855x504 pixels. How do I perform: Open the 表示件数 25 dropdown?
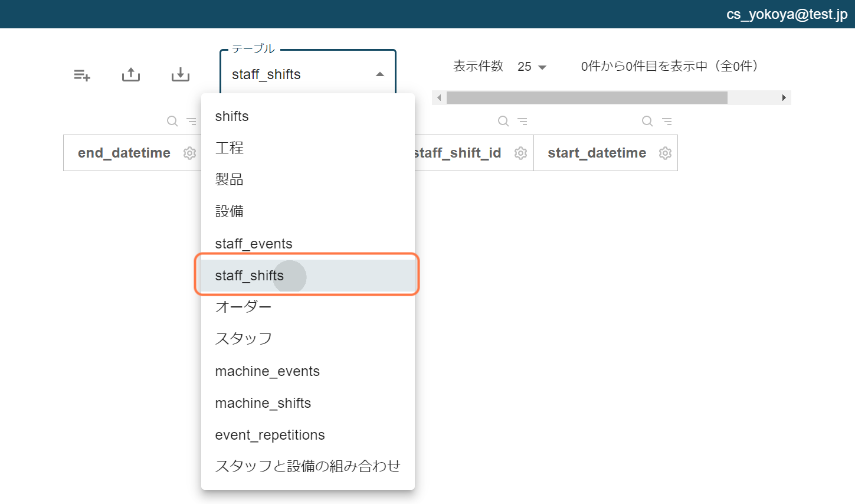pyautogui.click(x=532, y=67)
